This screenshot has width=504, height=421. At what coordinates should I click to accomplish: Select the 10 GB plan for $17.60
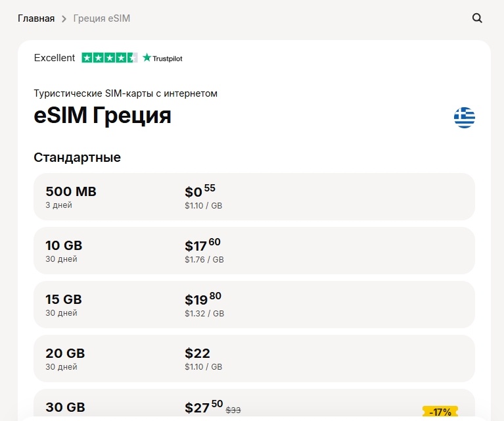[x=254, y=251]
